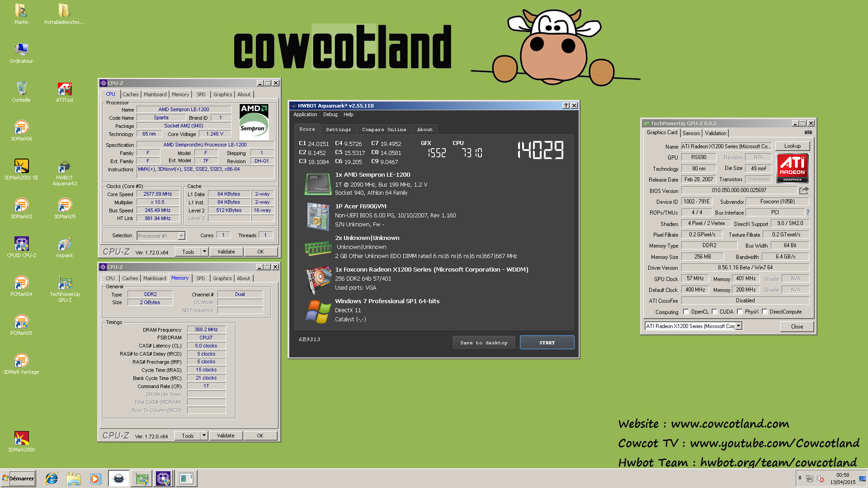
Task: Enable the CUDA checkbox in GPU-Z
Action: point(715,312)
